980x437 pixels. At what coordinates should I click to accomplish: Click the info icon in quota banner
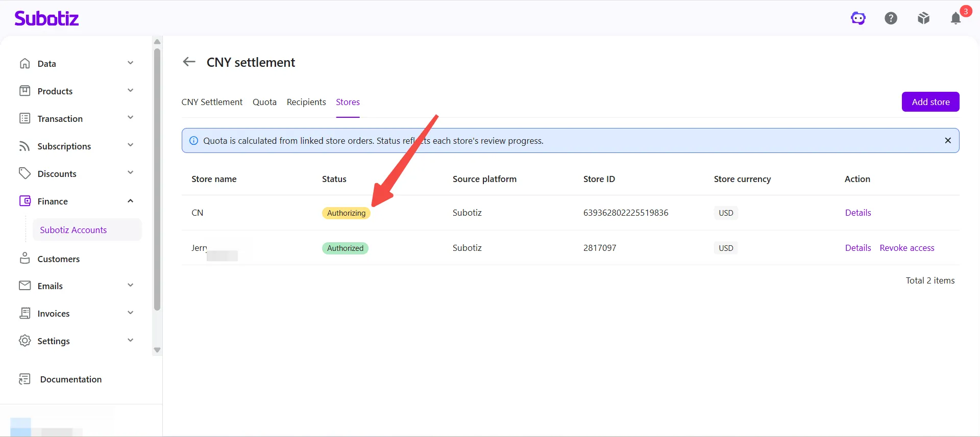pos(194,141)
